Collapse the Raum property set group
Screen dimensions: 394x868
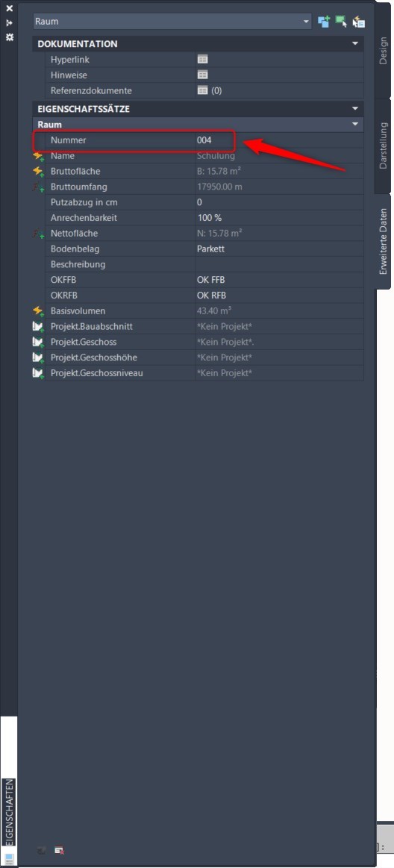coord(355,125)
